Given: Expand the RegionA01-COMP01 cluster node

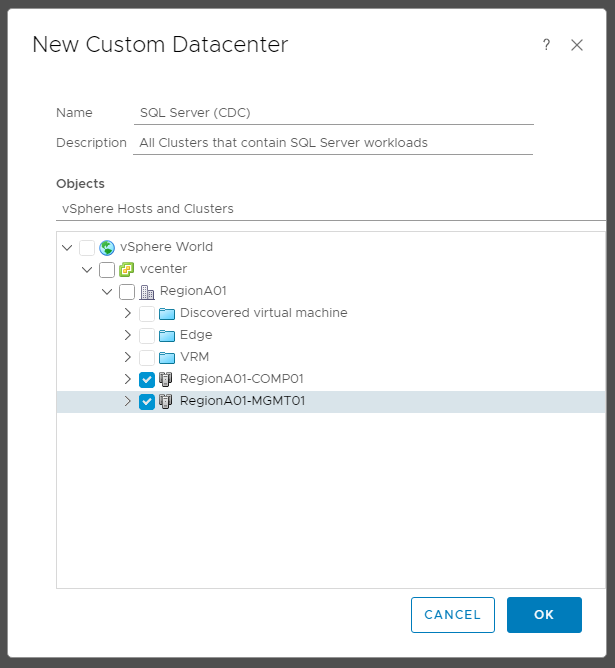Looking at the screenshot, I should click(x=128, y=379).
